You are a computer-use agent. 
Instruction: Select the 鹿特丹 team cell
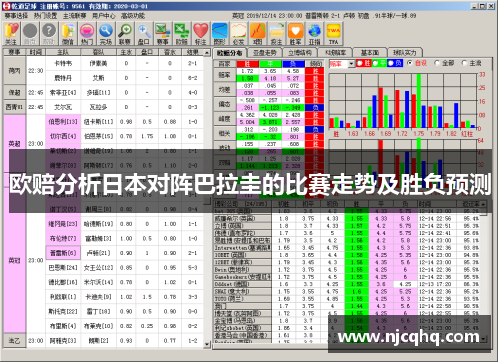coord(63,78)
